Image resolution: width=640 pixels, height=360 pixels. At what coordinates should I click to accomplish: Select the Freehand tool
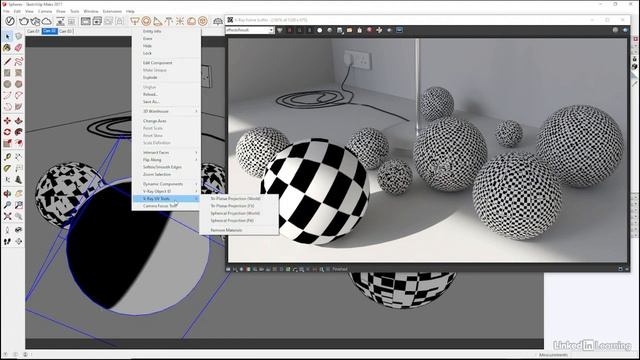[18, 62]
